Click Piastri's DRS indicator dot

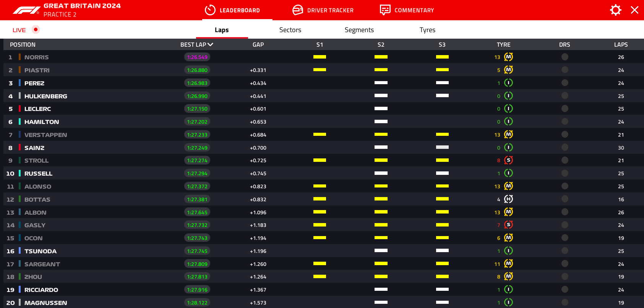click(565, 70)
